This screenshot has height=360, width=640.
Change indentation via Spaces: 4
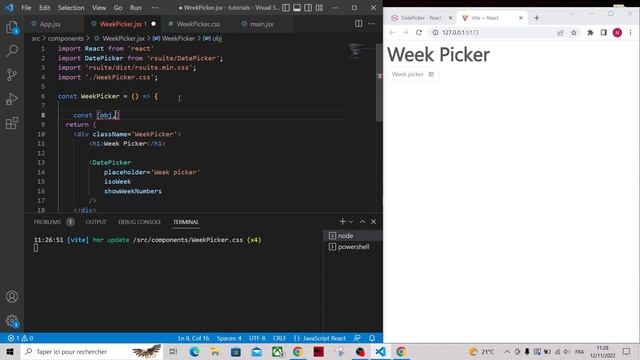tap(229, 338)
